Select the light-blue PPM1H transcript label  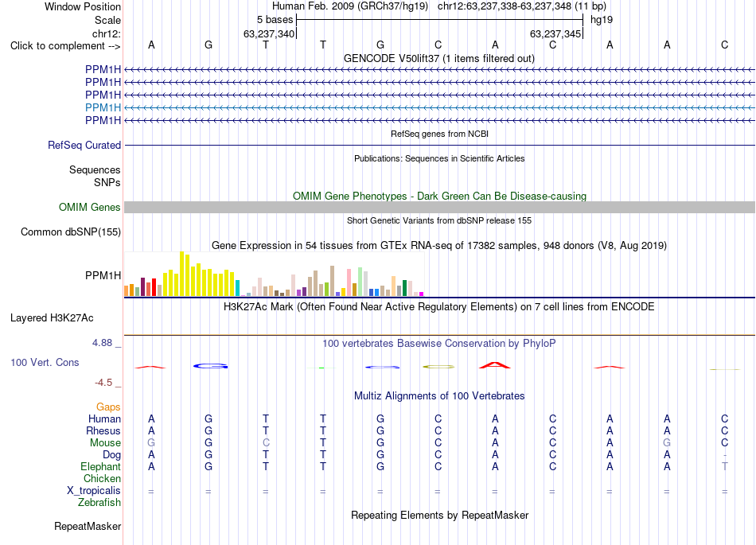click(103, 107)
